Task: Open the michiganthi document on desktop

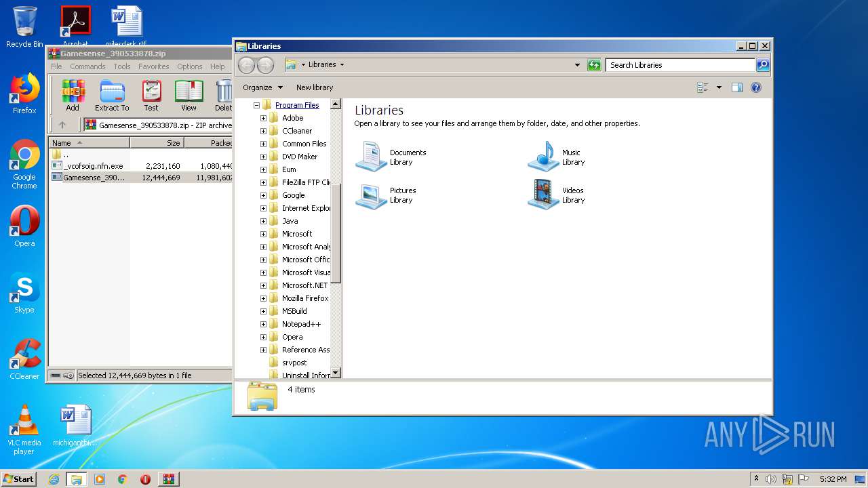Action: click(75, 426)
